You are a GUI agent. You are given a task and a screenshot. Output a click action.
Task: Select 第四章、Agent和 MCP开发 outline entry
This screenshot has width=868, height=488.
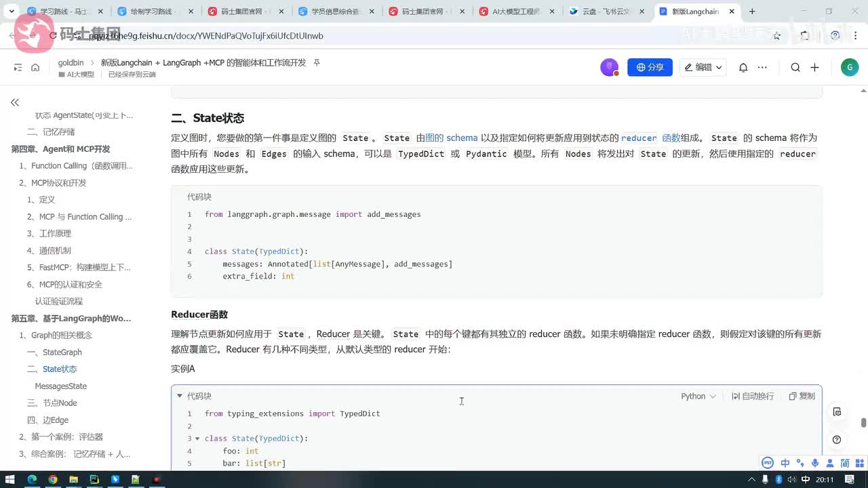(60, 149)
